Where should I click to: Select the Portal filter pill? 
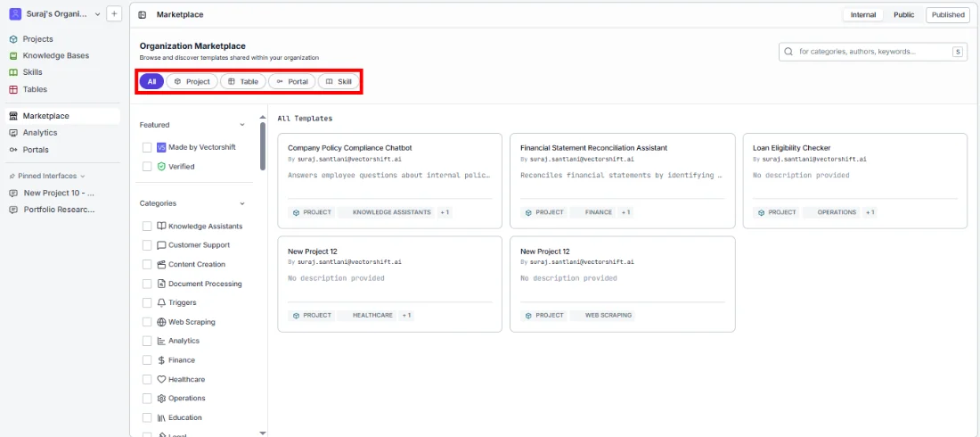[x=292, y=81]
